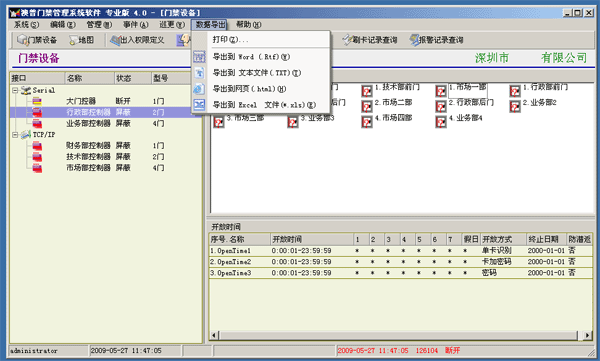Open the 地图 map toolbar button

click(x=81, y=40)
